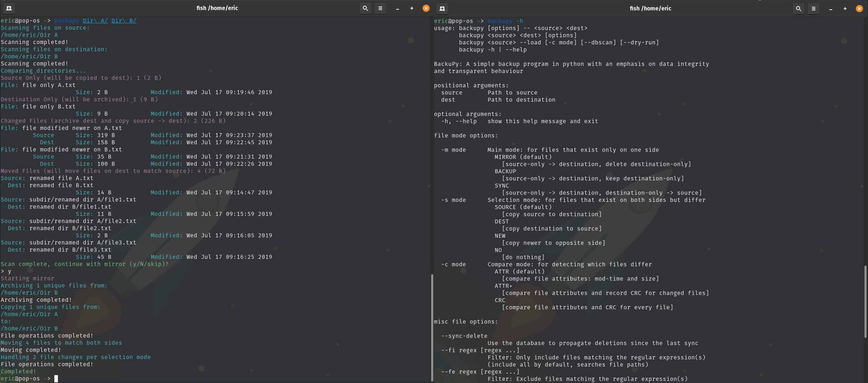This screenshot has width=868, height=383.
Task: Click 'Dir\ B/' argument in left terminal command
Action: click(x=124, y=21)
